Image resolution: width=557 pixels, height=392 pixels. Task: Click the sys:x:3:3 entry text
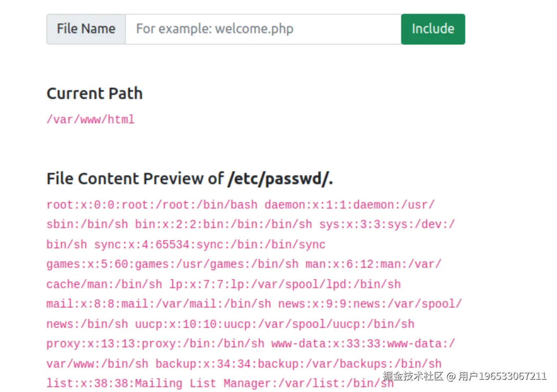[x=387, y=224]
